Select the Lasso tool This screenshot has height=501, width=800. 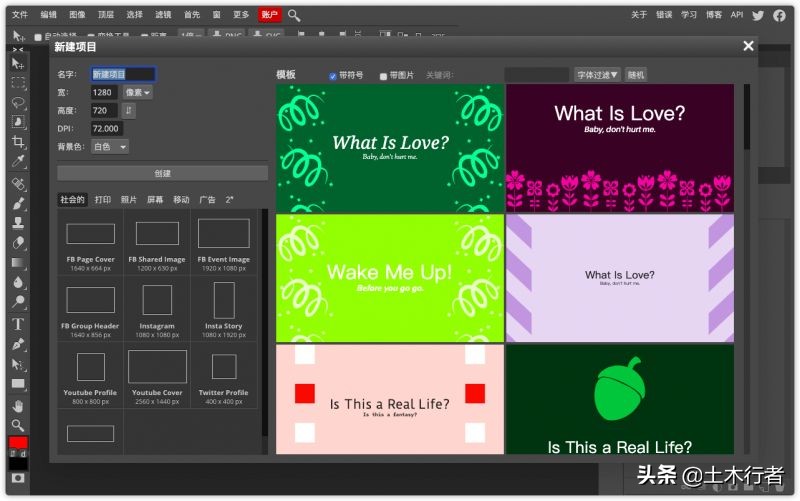[x=18, y=103]
